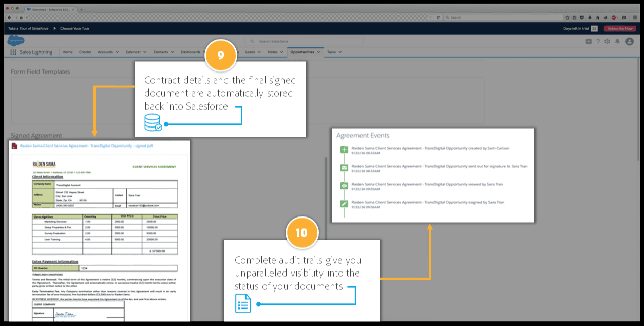Click the Form Field Templates heading
Screen dimensions: 644x326
(41, 71)
